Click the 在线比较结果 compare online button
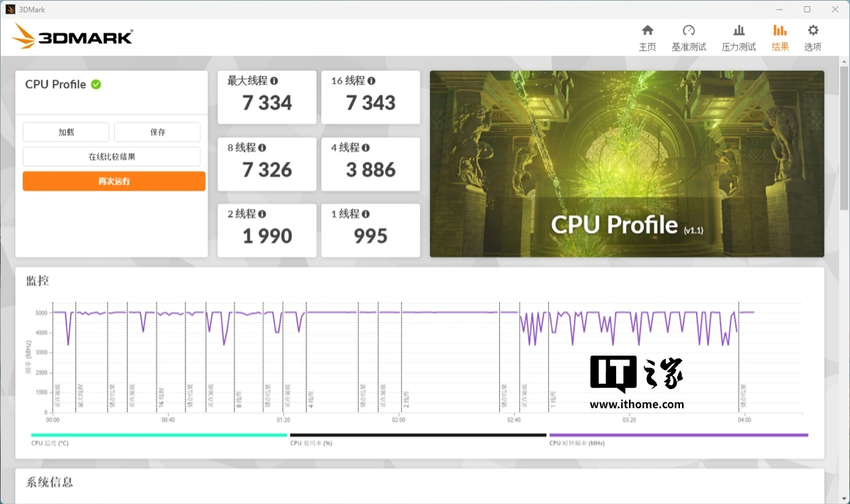 112,157
